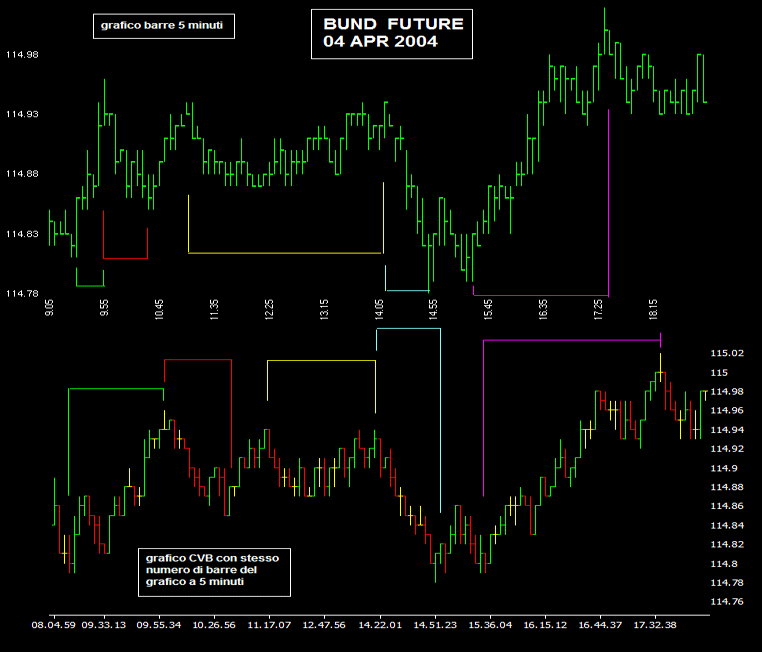Click the 10.45 time label
The width and height of the screenshot is (762, 652).
[x=159, y=309]
